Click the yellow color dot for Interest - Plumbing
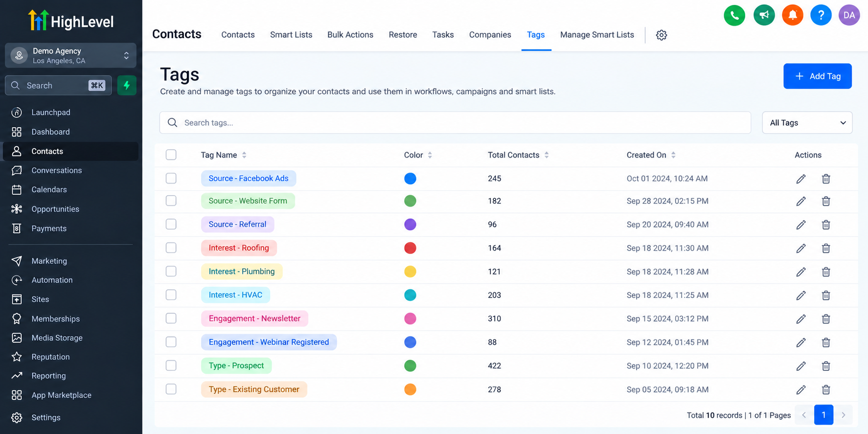The width and height of the screenshot is (868, 434). [410, 272]
